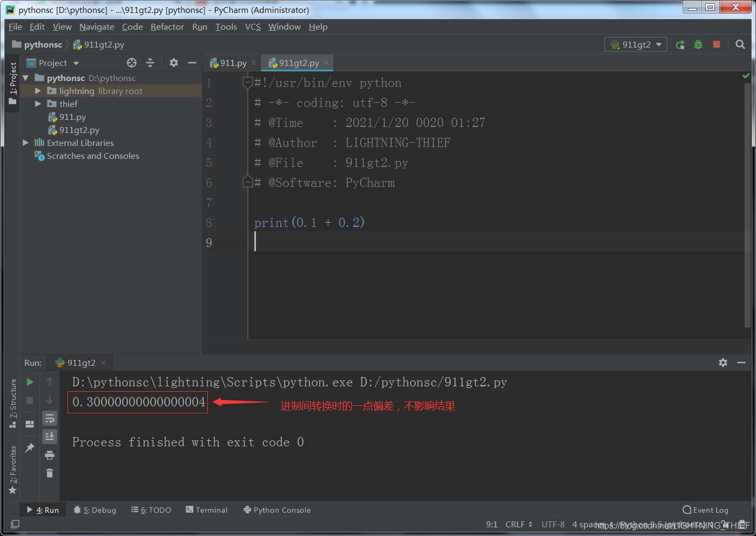Viewport: 756px width, 536px height.
Task: Close the 911.py editor tab
Action: tap(254, 63)
